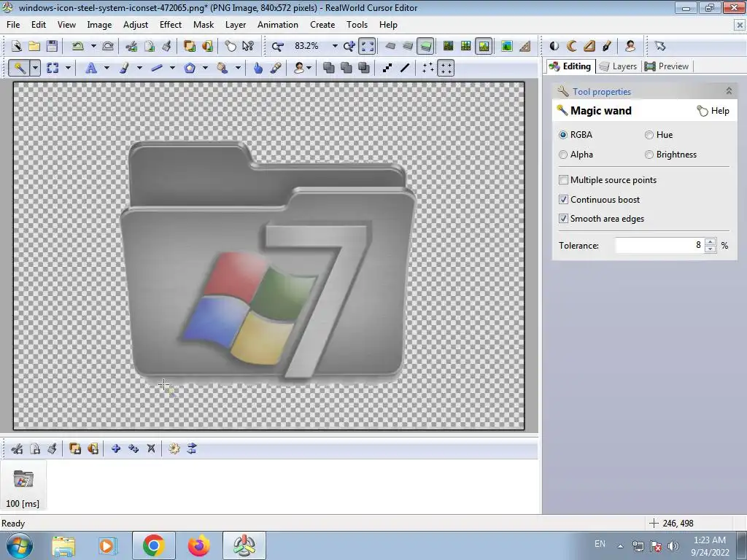Open a file with the folder icon

(34, 46)
